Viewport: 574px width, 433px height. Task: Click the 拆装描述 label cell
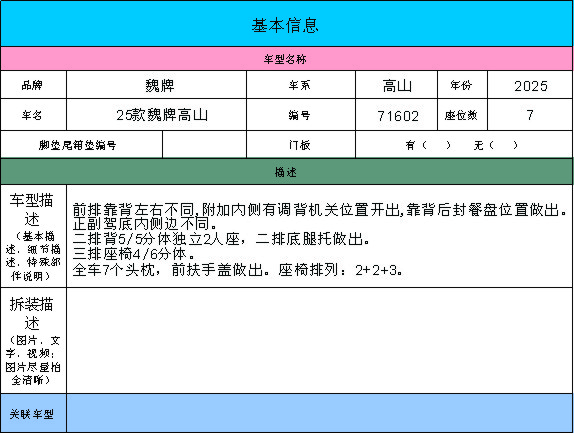[x=33, y=341]
